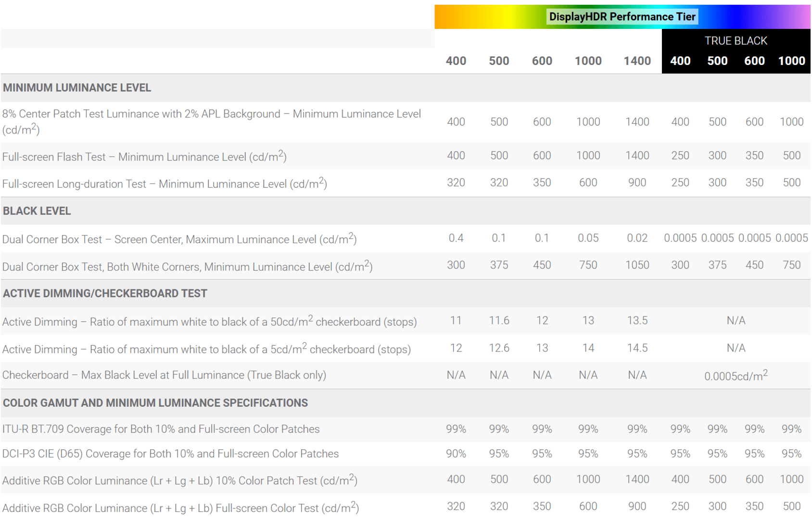Screen dimensions: 812x520
Task: Click the COLOR GAMUT AND MINIMUM LUMINANCE SPECIFICATIONS heading
Action: coord(155,403)
